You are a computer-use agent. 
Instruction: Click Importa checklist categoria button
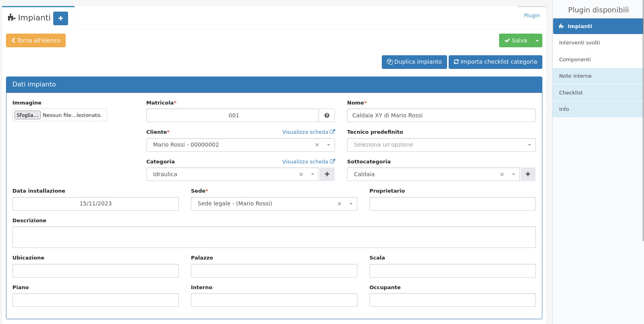click(495, 62)
